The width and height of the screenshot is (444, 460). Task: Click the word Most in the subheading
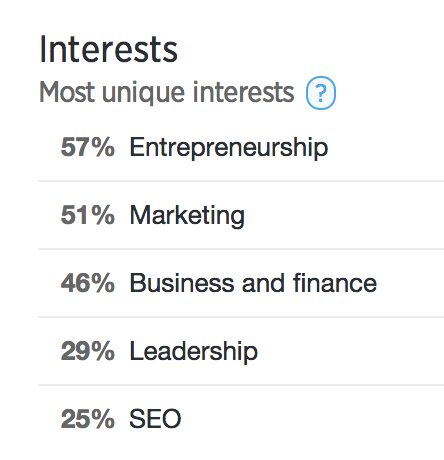pos(67,92)
